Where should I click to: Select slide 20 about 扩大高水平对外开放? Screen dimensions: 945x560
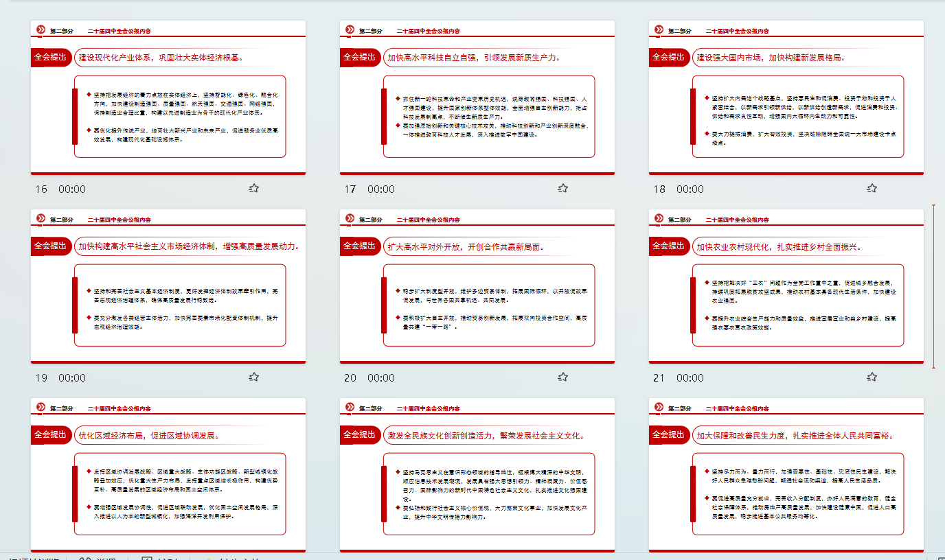(477, 286)
